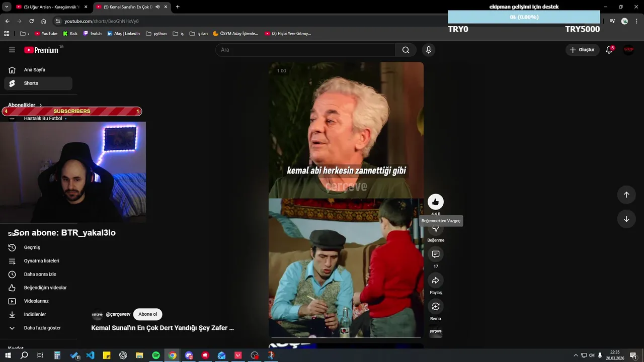Image resolution: width=644 pixels, height=362 pixels.
Task: Open the YouTube hamburger guide menu
Action: pyautogui.click(x=12, y=50)
